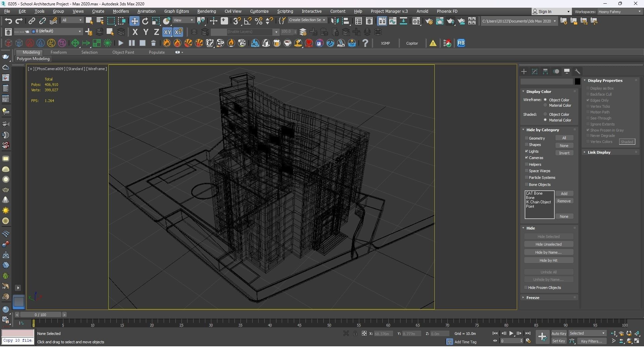Click the Mirror tool icon
The width and height of the screenshot is (644, 349).
(335, 21)
